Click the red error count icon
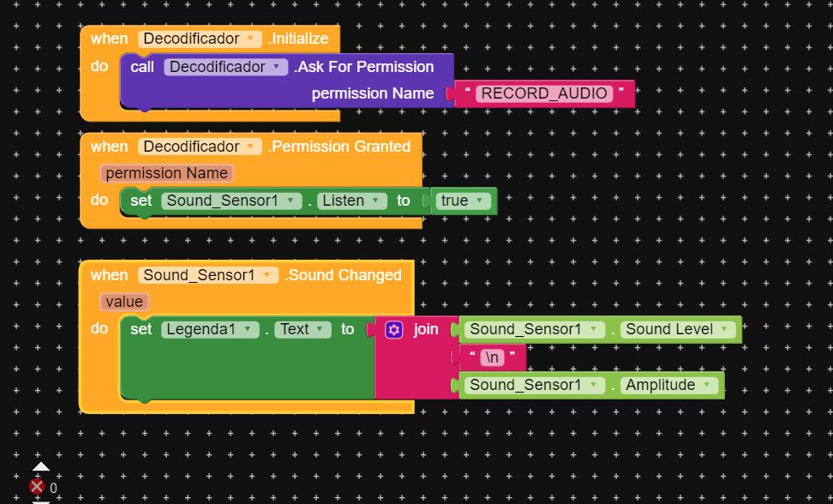Screen dimensions: 833x504 coord(37,487)
